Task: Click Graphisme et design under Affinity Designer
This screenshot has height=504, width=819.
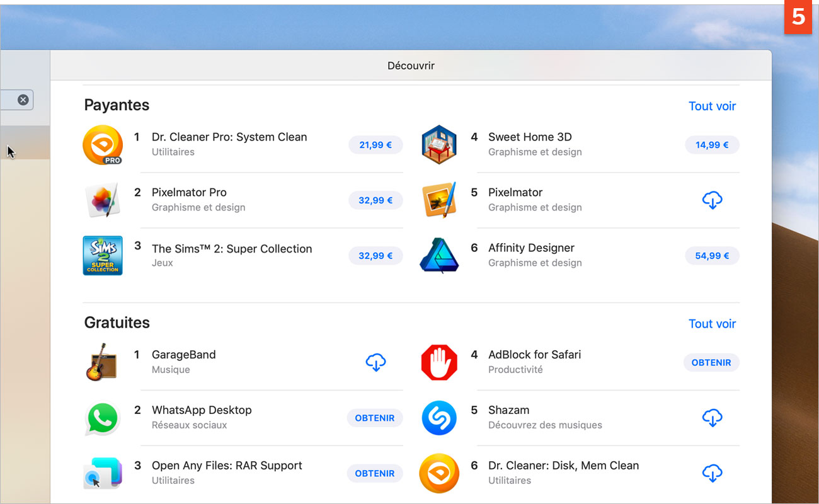Action: 535,263
